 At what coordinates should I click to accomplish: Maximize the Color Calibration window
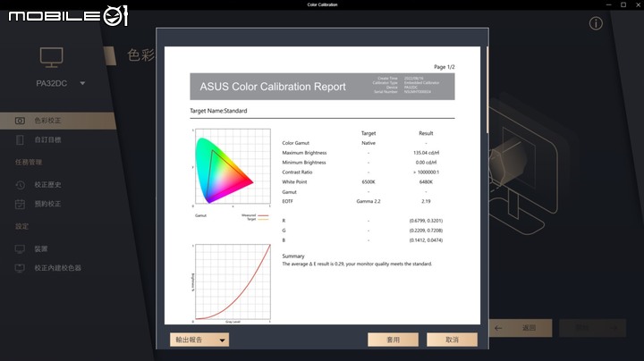click(623, 4)
